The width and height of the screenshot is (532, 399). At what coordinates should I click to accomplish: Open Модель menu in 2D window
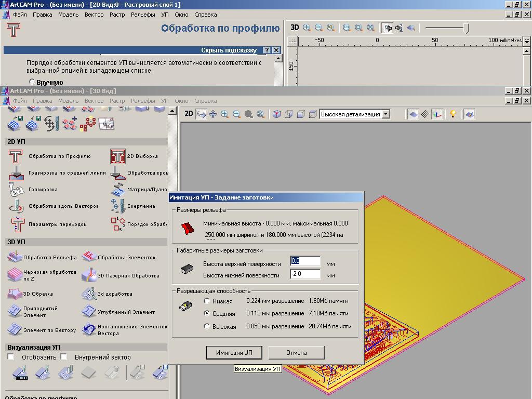point(68,15)
